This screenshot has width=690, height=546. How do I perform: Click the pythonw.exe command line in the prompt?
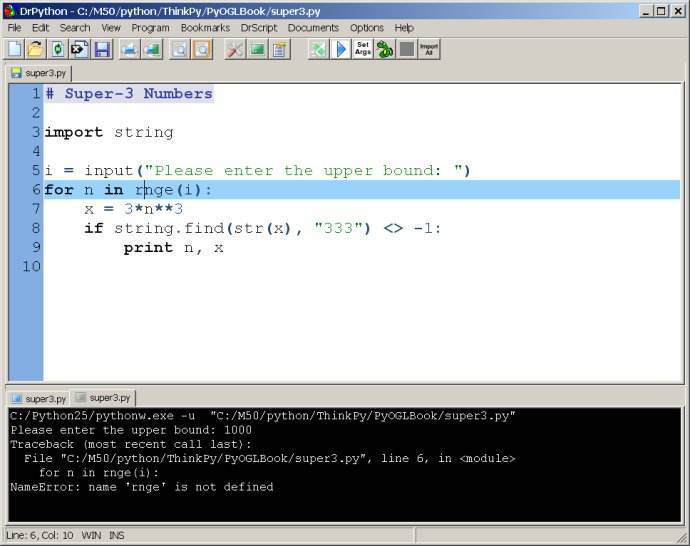[263, 416]
